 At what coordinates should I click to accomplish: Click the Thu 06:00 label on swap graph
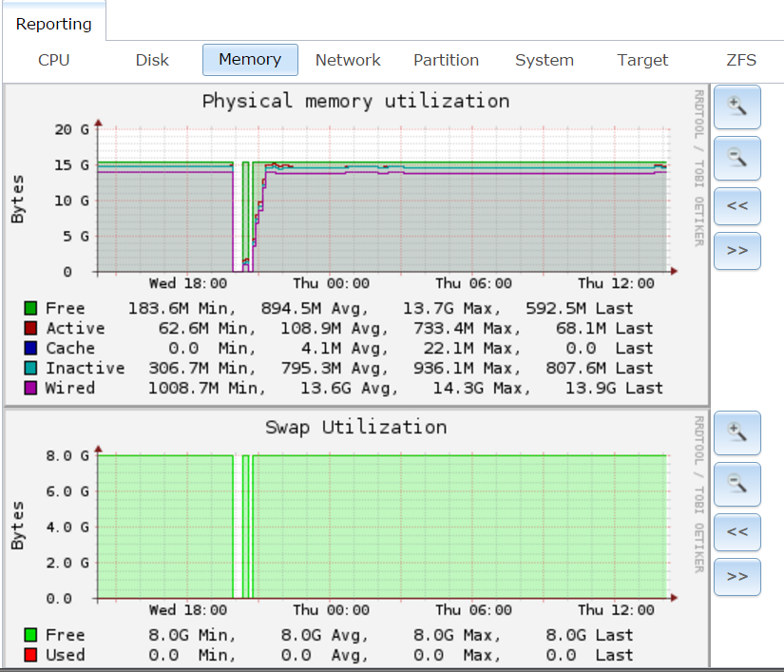click(x=473, y=610)
